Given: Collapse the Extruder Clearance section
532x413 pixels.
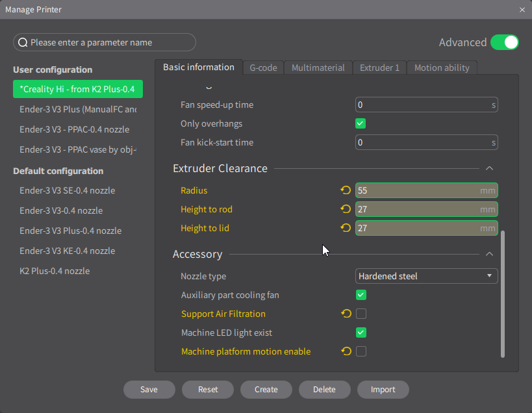Looking at the screenshot, I should coord(490,168).
